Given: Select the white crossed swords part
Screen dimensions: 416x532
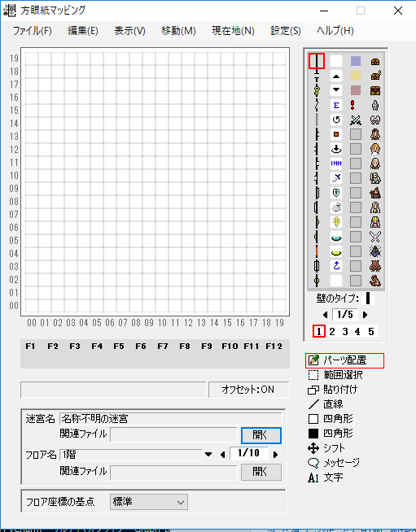Looking at the screenshot, I should tap(375, 237).
